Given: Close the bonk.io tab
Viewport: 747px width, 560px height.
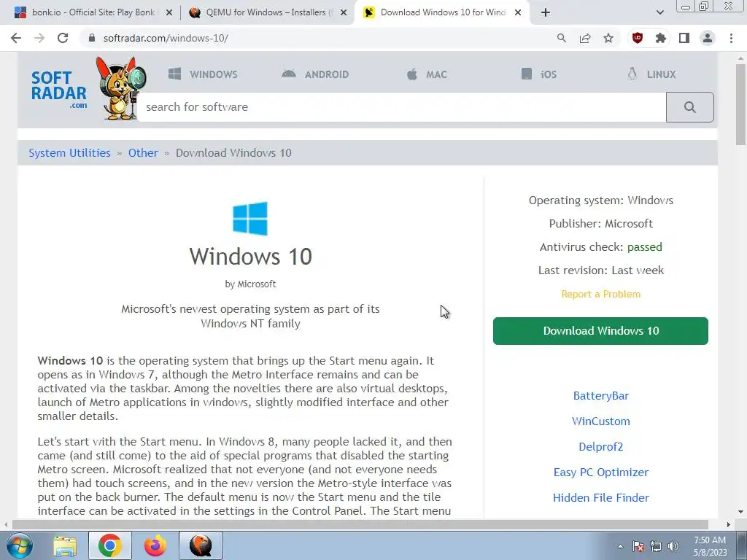Looking at the screenshot, I should pyautogui.click(x=169, y=12).
